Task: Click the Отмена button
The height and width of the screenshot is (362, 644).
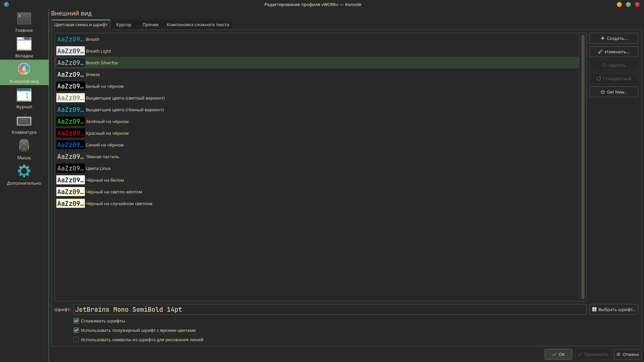Action: (627, 354)
